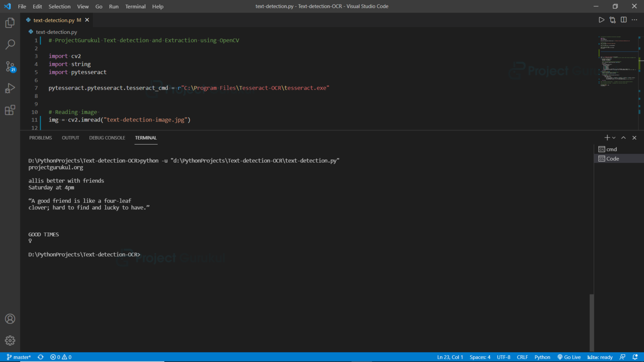Open the Source Control sidebar icon
644x362 pixels.
pyautogui.click(x=10, y=66)
